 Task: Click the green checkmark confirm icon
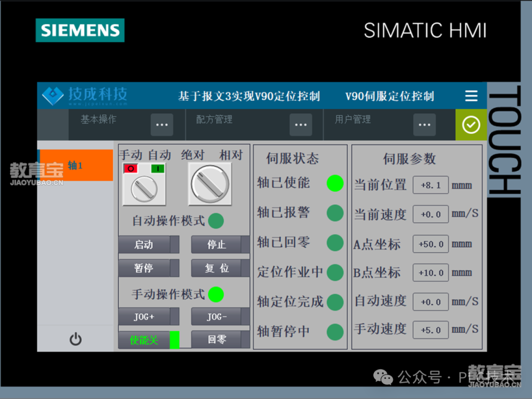click(471, 125)
